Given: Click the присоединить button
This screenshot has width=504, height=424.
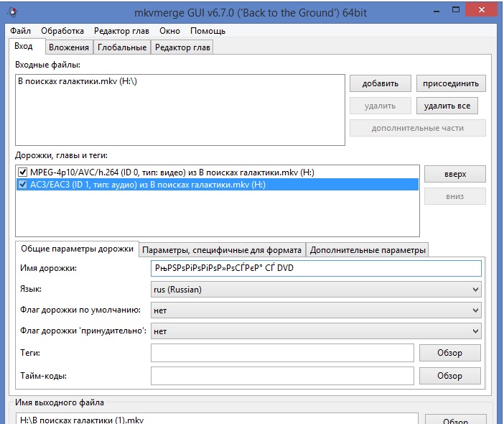Looking at the screenshot, I should 451,83.
